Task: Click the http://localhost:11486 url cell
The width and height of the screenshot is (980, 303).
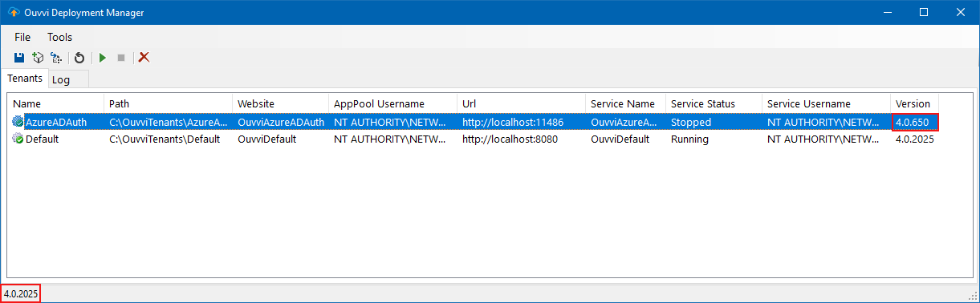Action: coord(512,122)
